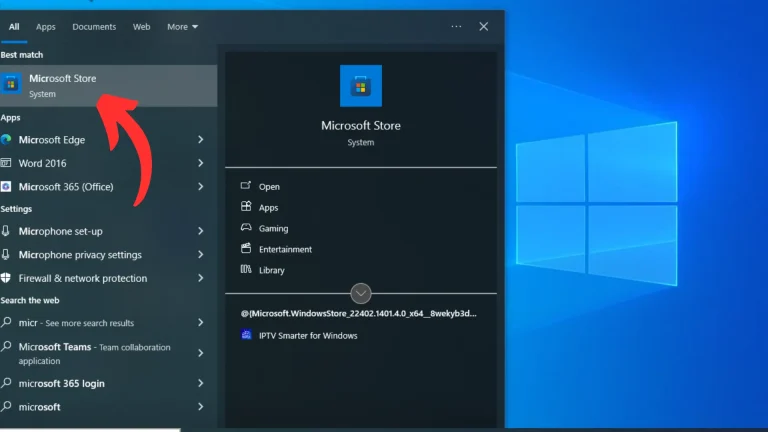Select 'Firewall & network protection' label

tap(83, 278)
